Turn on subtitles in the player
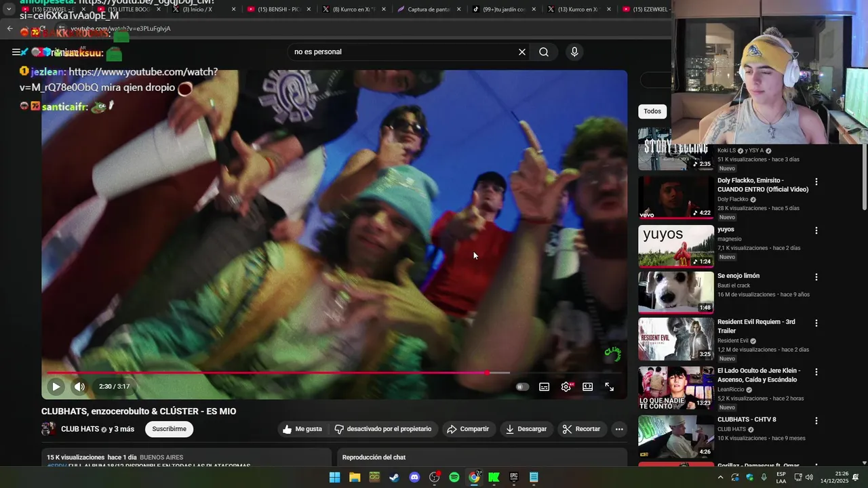The height and width of the screenshot is (488, 868). 544,386
